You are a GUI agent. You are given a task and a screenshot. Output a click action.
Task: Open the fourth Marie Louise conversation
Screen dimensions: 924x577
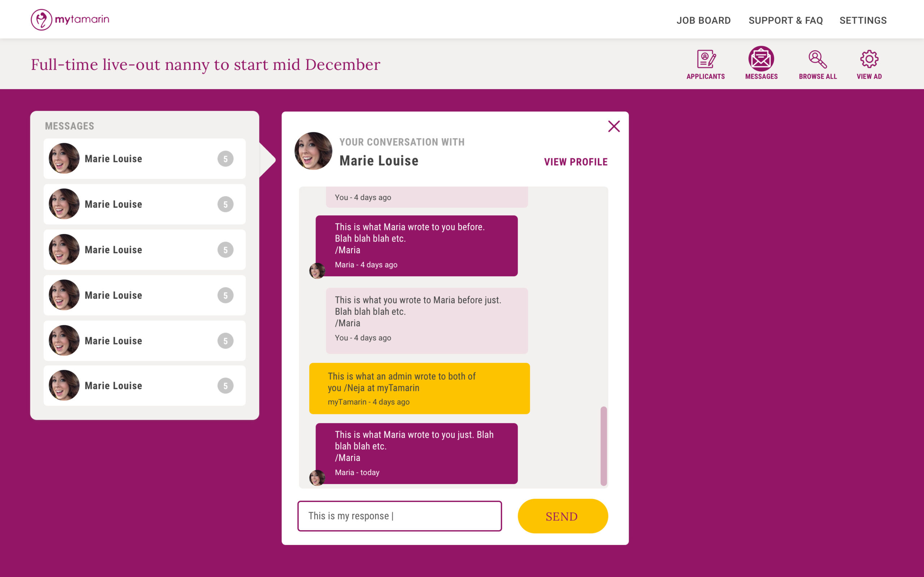[x=144, y=295]
